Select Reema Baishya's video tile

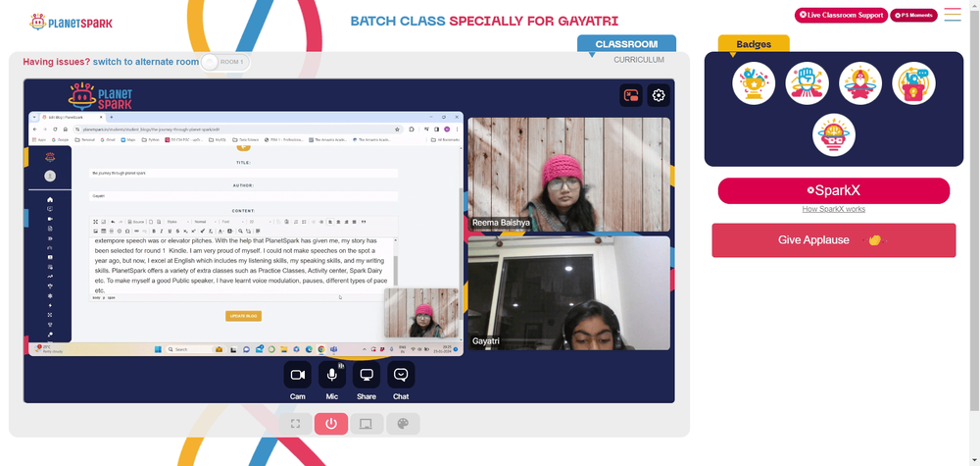coord(568,175)
